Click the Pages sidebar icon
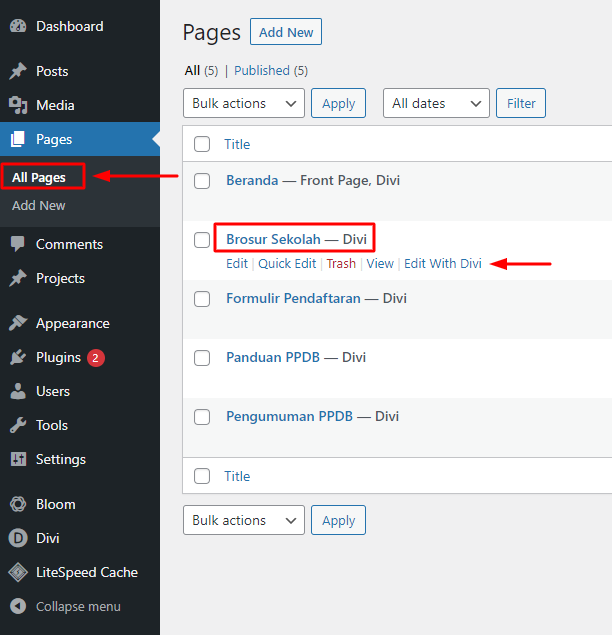 tap(18, 139)
